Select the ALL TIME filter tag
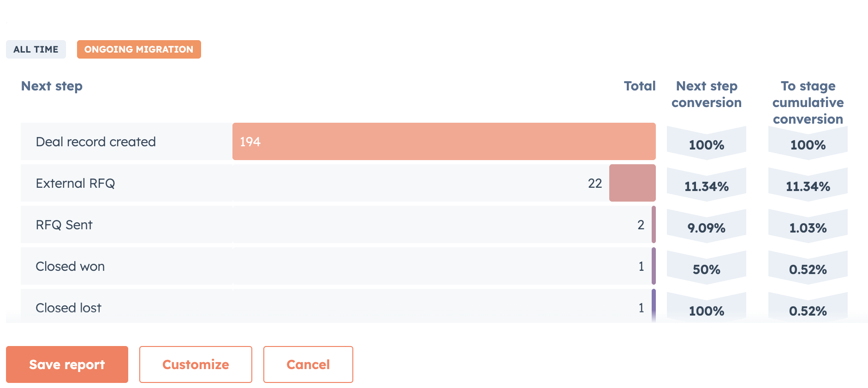Viewport: 868px width, 388px height. tap(36, 49)
